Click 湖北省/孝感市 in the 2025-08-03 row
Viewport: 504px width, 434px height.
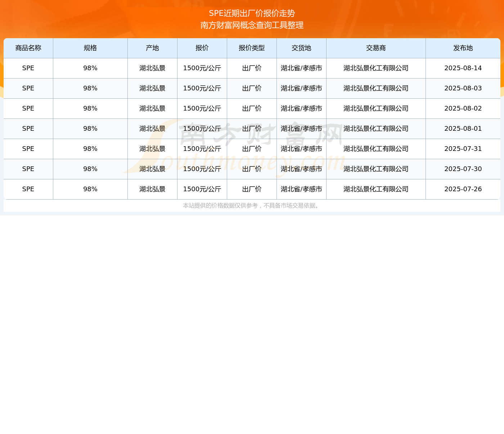pyautogui.click(x=301, y=88)
